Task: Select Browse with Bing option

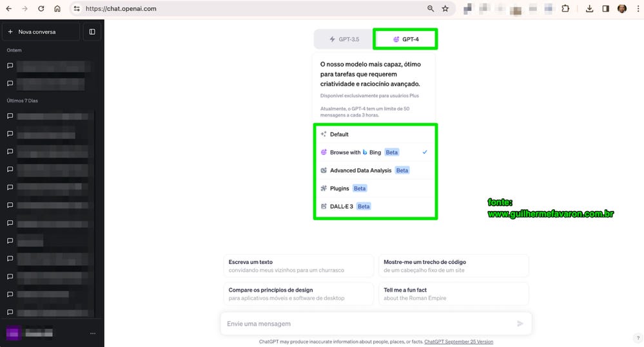Action: [375, 152]
